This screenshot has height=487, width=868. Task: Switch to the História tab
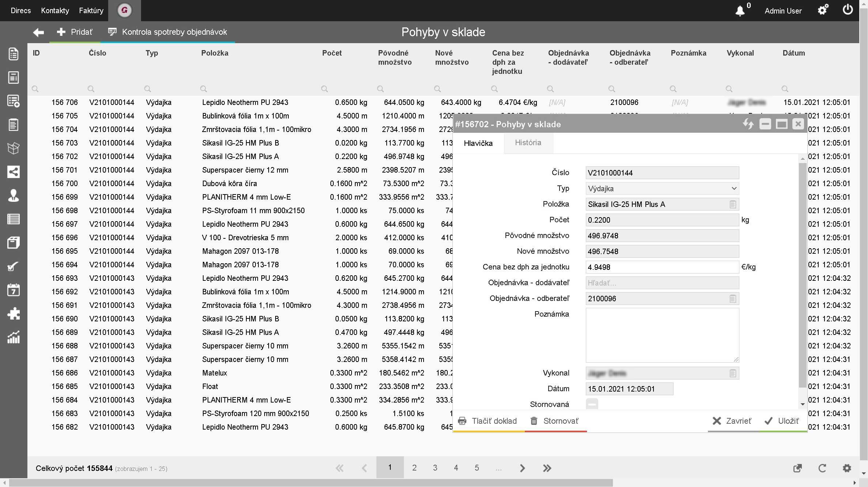[528, 143]
